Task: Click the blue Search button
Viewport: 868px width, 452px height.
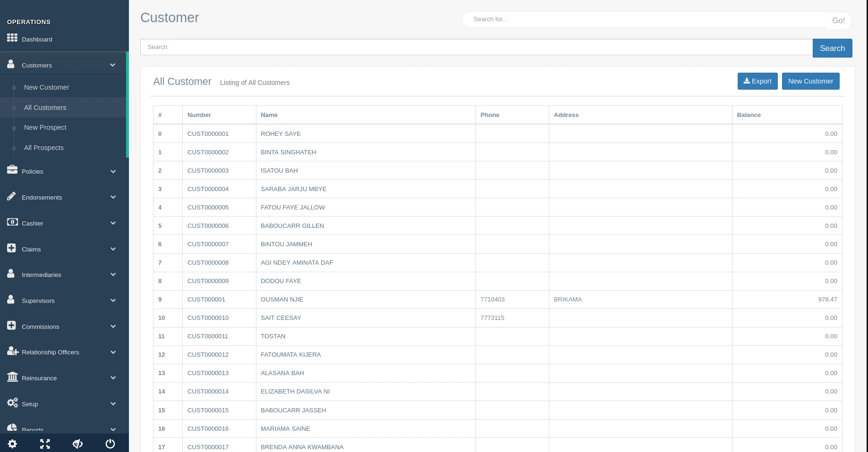Action: tap(832, 48)
